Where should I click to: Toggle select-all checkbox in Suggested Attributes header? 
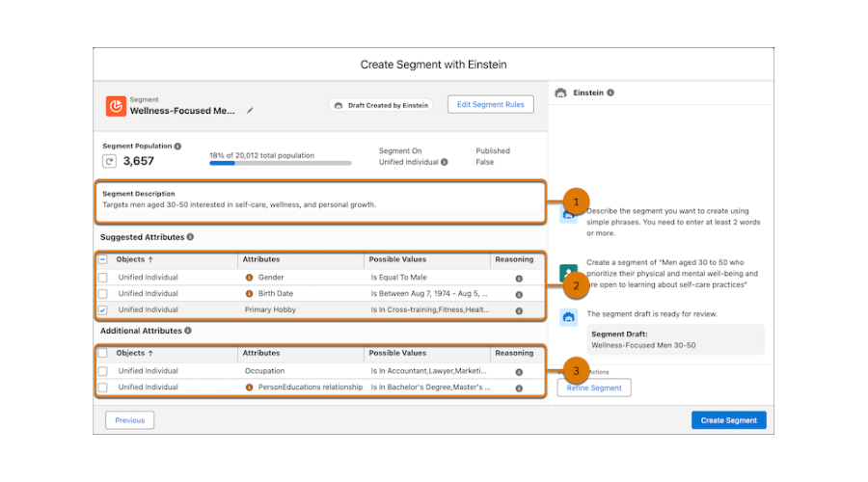click(x=103, y=259)
